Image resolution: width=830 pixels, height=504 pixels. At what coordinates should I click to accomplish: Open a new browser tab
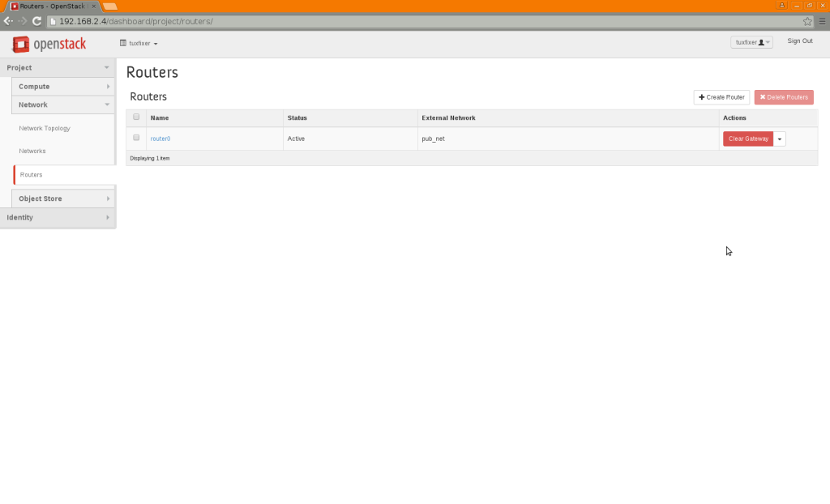110,6
